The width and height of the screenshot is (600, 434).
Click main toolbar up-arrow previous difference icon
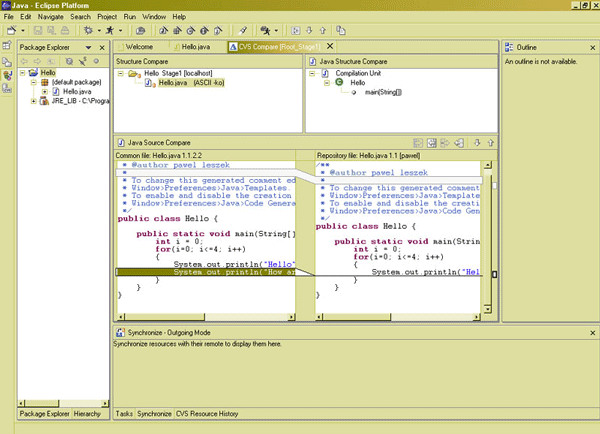[323, 31]
